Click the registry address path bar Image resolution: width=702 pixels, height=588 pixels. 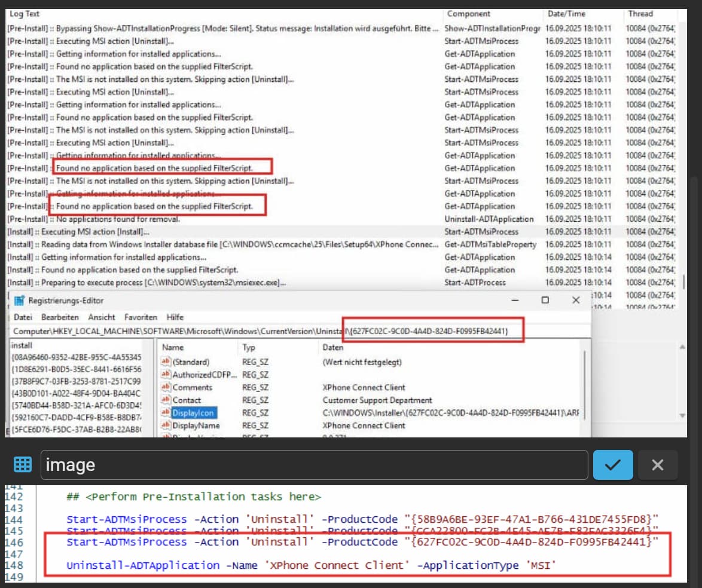[300, 331]
